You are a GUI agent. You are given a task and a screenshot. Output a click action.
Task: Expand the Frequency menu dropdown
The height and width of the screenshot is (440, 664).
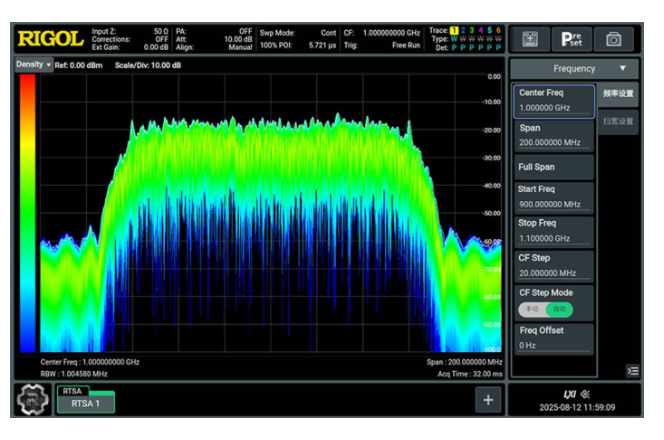[575, 69]
